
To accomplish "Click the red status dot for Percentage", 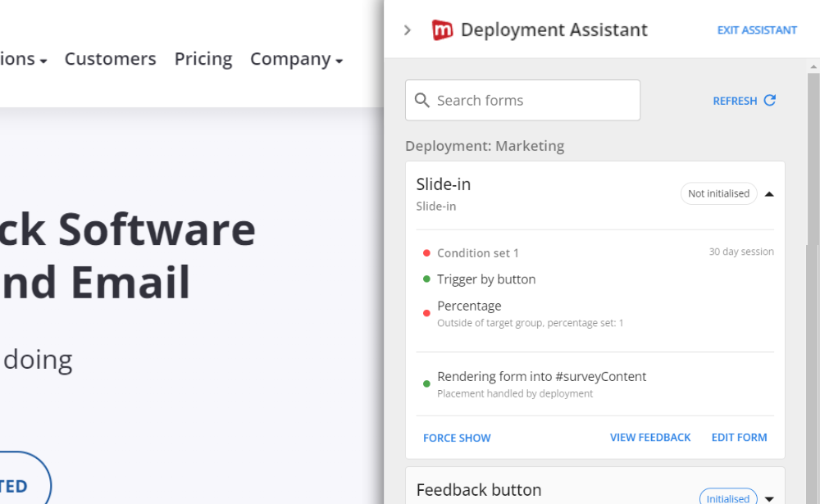I will (x=426, y=312).
